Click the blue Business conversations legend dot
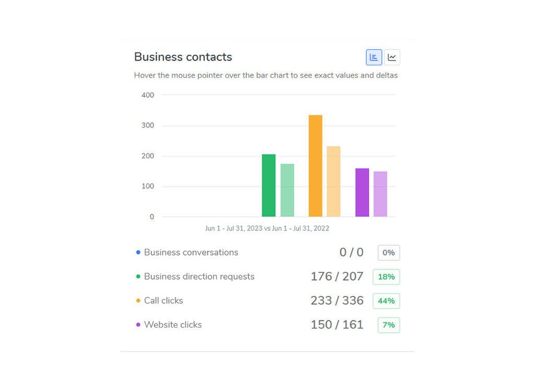Screen dimensions: 535x392 pyautogui.click(x=138, y=252)
